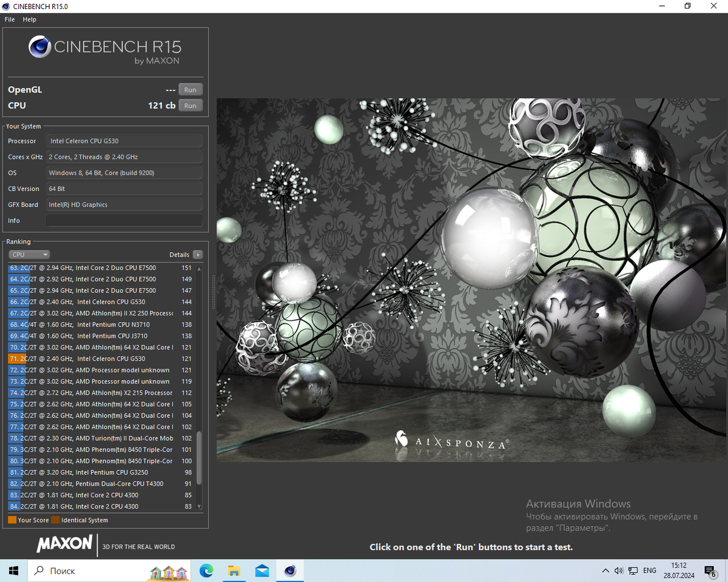Select rank 64 Core 2 Duo E7500 2.92 GHz
This screenshot has width=728, height=582.
[102, 279]
